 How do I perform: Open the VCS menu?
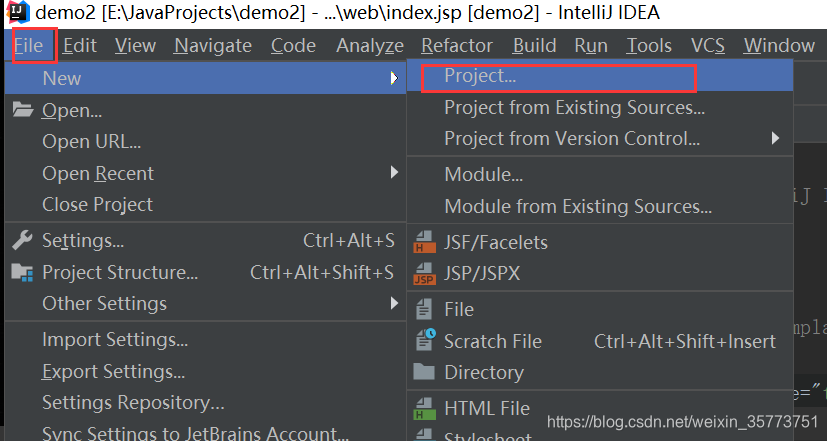pos(708,46)
